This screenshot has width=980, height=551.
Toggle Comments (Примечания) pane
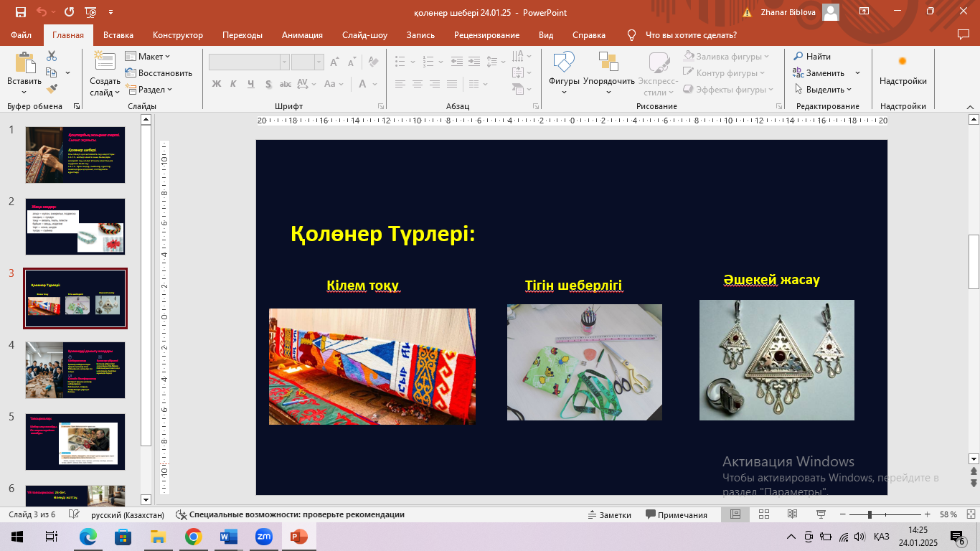tap(677, 514)
